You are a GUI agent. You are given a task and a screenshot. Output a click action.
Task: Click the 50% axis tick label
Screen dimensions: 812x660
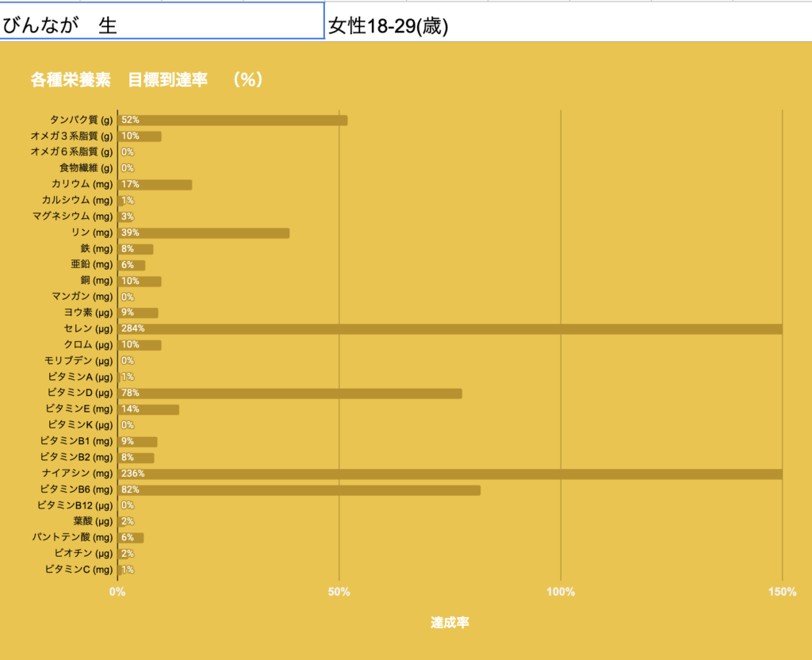click(x=339, y=592)
